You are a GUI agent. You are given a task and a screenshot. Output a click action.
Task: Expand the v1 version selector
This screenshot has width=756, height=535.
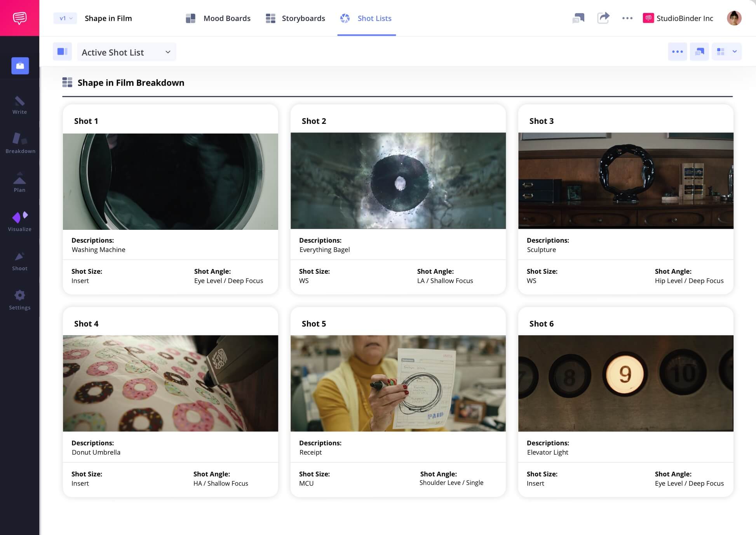[64, 18]
